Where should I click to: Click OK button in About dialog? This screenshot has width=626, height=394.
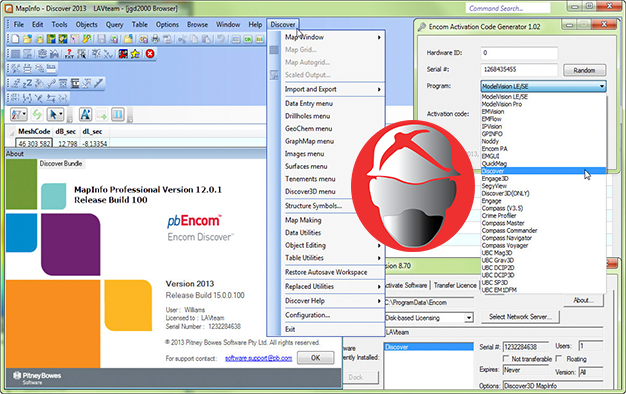pyautogui.click(x=315, y=358)
